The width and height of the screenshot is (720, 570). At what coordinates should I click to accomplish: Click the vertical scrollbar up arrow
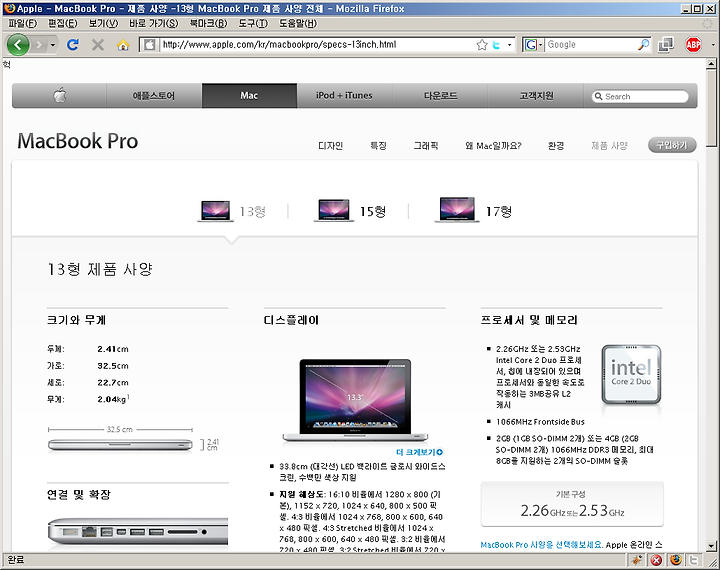point(712,63)
